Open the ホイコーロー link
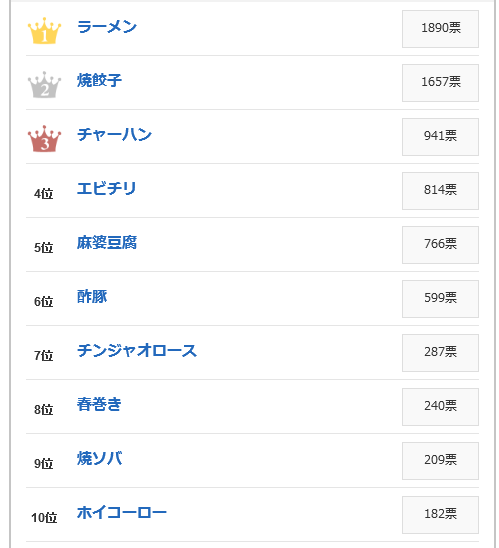This screenshot has width=499, height=548. (122, 513)
